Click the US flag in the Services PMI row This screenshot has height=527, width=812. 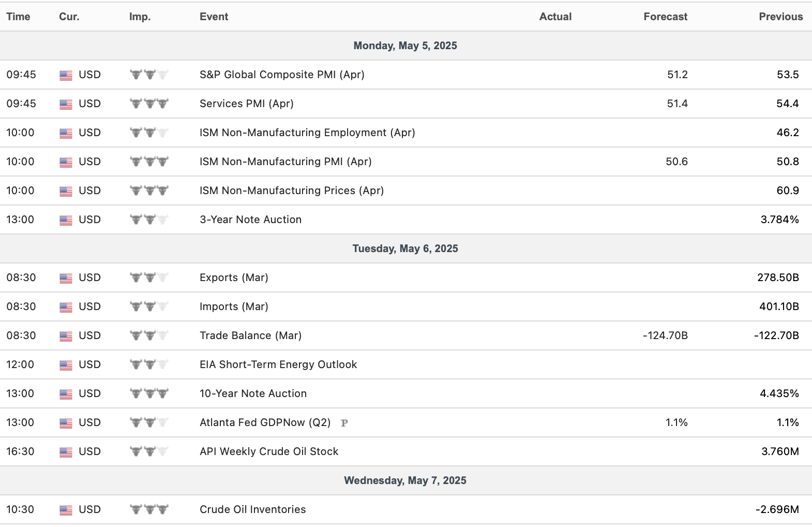[66, 104]
